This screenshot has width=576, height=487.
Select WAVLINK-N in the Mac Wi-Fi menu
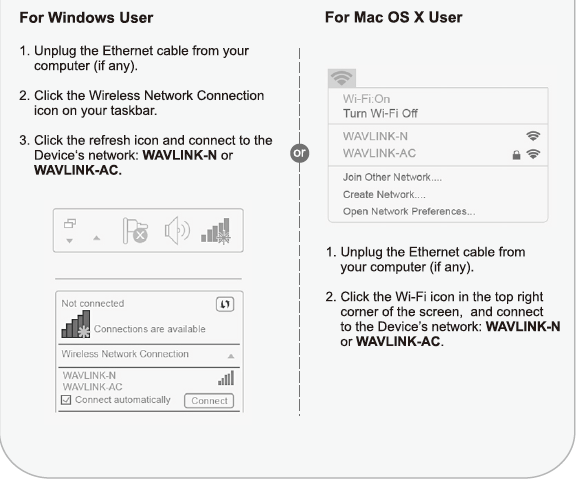click(x=375, y=136)
